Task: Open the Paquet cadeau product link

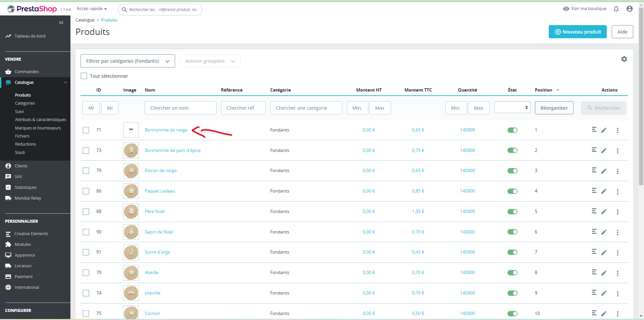Action: 160,191
